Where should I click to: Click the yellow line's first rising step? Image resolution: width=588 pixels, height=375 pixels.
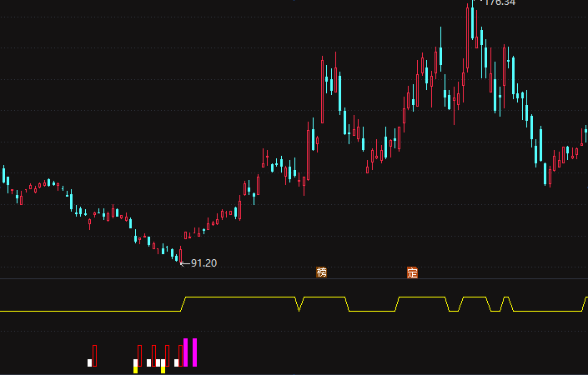click(183, 304)
